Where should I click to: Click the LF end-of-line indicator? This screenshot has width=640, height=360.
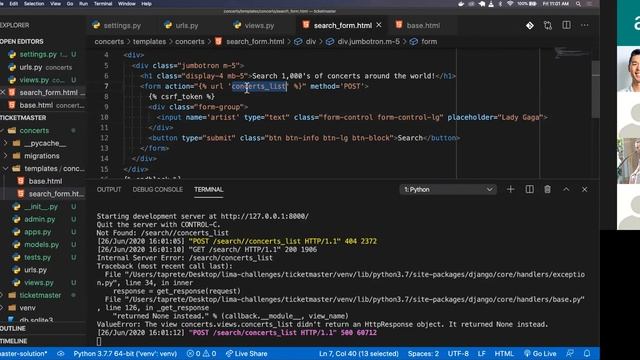(x=482, y=354)
